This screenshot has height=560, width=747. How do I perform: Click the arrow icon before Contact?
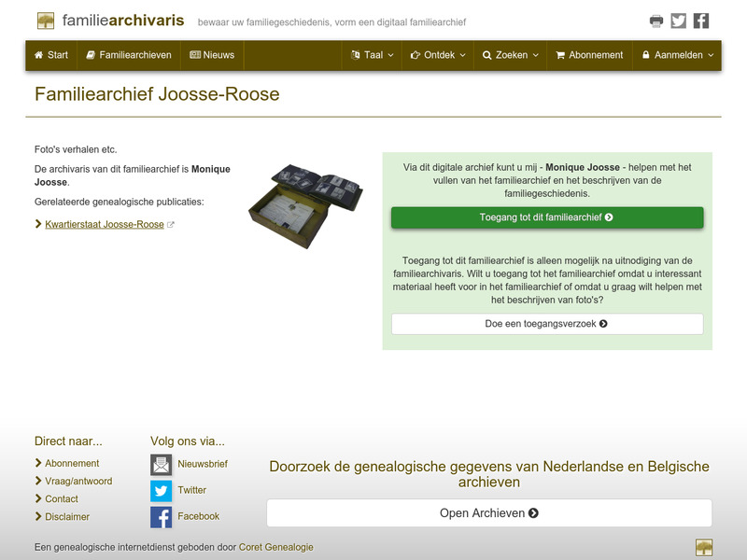[38, 498]
